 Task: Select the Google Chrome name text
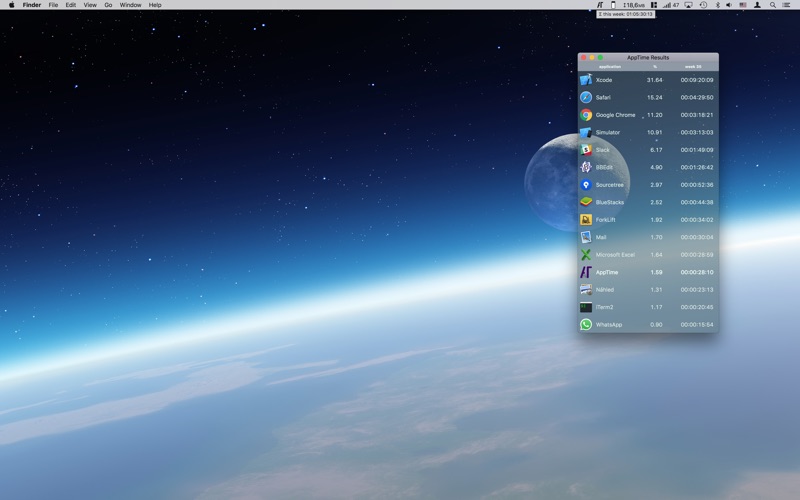tap(615, 115)
